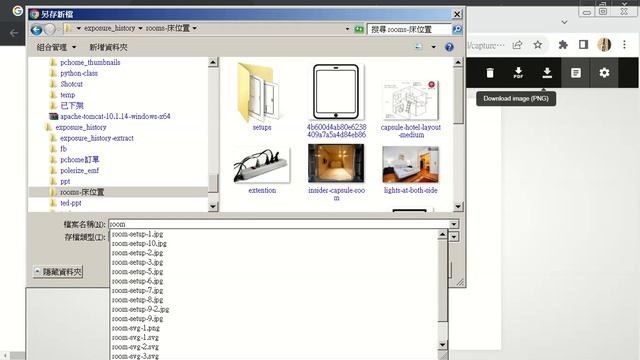Click the change view icon in dialog

pos(419,47)
